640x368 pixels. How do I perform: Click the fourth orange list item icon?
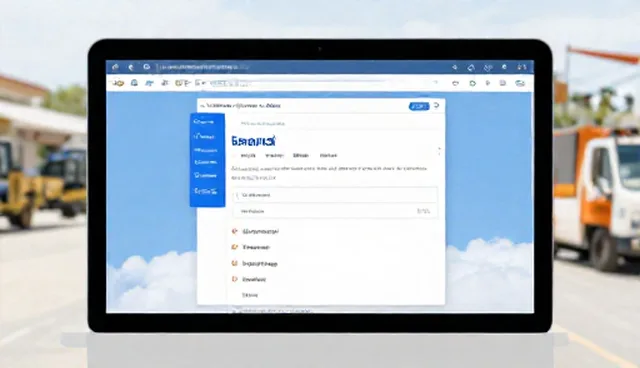[x=235, y=279]
